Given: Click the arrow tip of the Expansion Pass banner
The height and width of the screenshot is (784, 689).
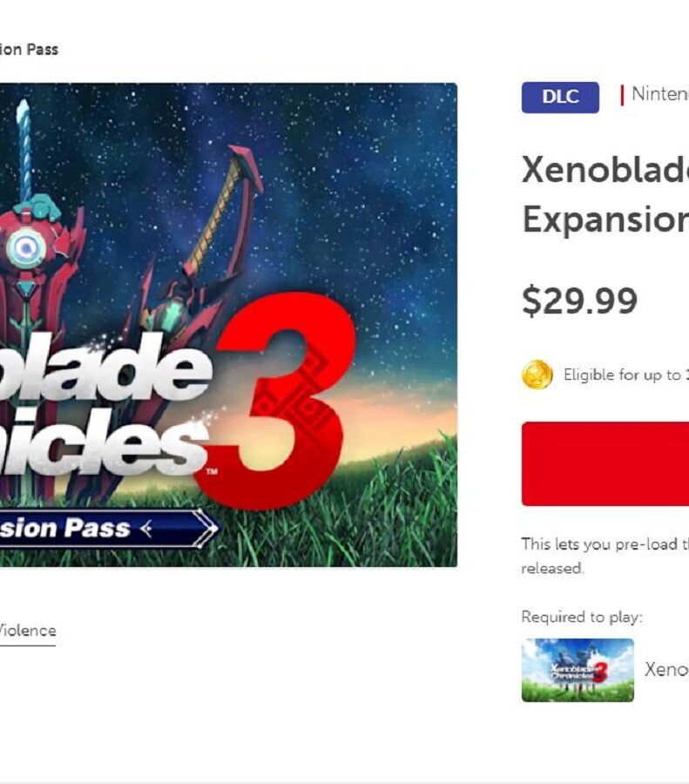Looking at the screenshot, I should (x=206, y=529).
